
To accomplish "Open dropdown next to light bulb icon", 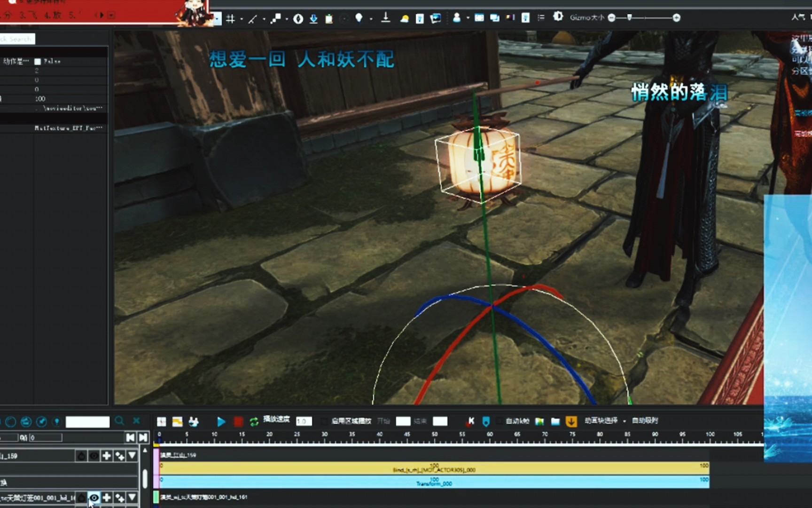I will tap(371, 19).
